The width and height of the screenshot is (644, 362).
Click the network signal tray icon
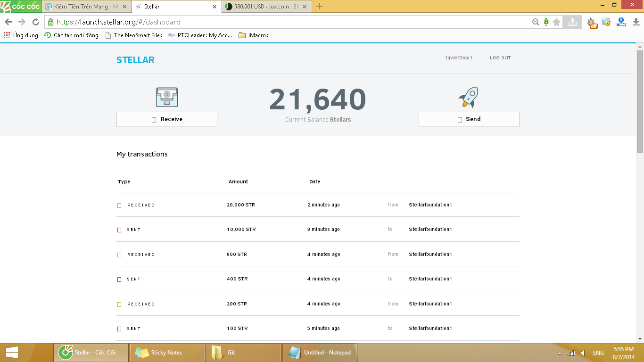[x=571, y=353]
